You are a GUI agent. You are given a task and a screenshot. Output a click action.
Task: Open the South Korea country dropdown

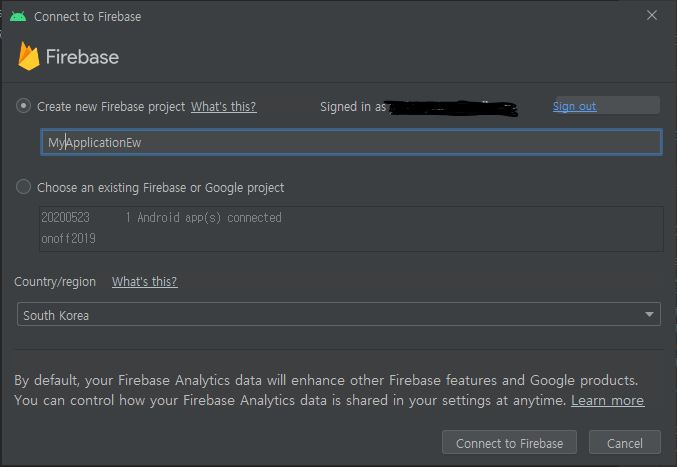point(338,315)
